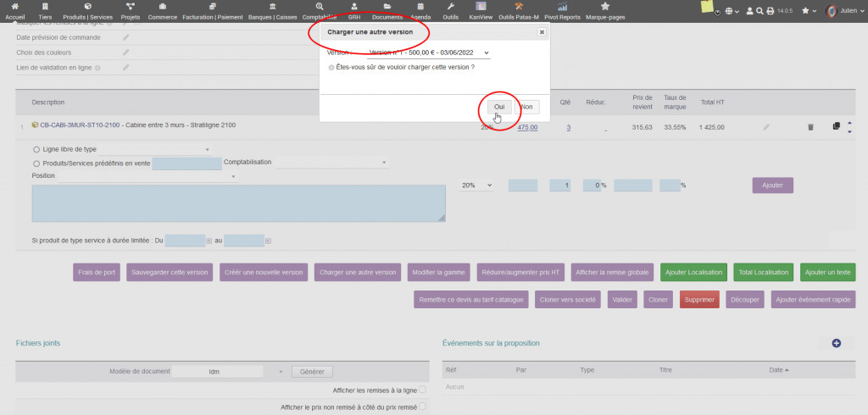Click the Documents folder icon
Viewport: 868px width, 415px height.
click(x=387, y=7)
